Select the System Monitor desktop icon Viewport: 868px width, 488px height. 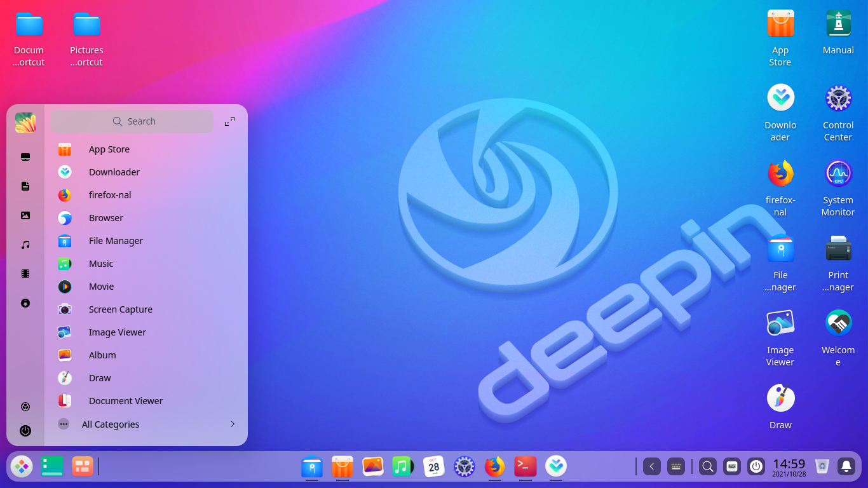[x=838, y=188]
